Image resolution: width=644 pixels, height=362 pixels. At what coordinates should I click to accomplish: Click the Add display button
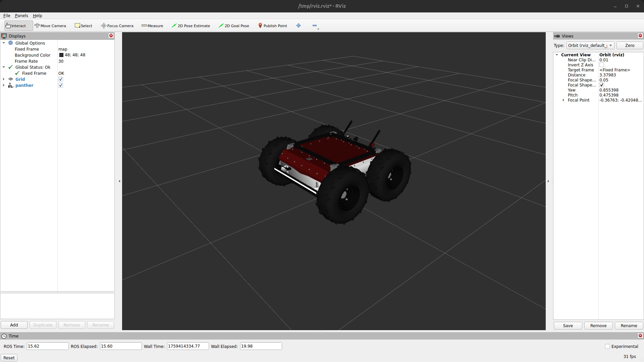(14, 325)
